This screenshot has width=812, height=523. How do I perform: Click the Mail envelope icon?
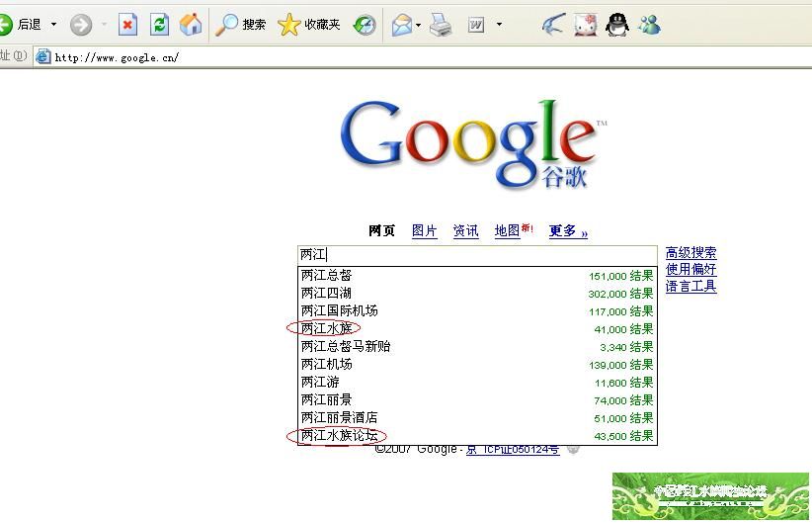[x=402, y=25]
